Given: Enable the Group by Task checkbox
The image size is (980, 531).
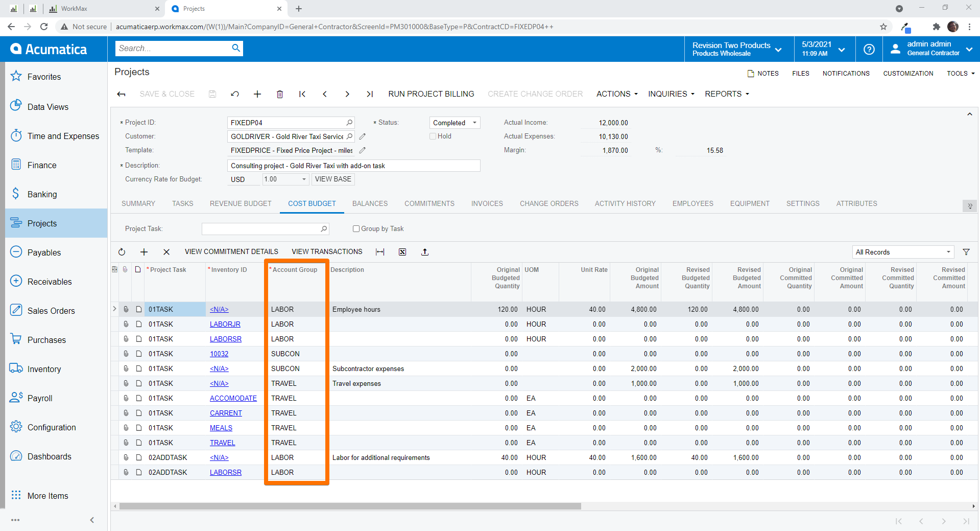Looking at the screenshot, I should point(356,229).
